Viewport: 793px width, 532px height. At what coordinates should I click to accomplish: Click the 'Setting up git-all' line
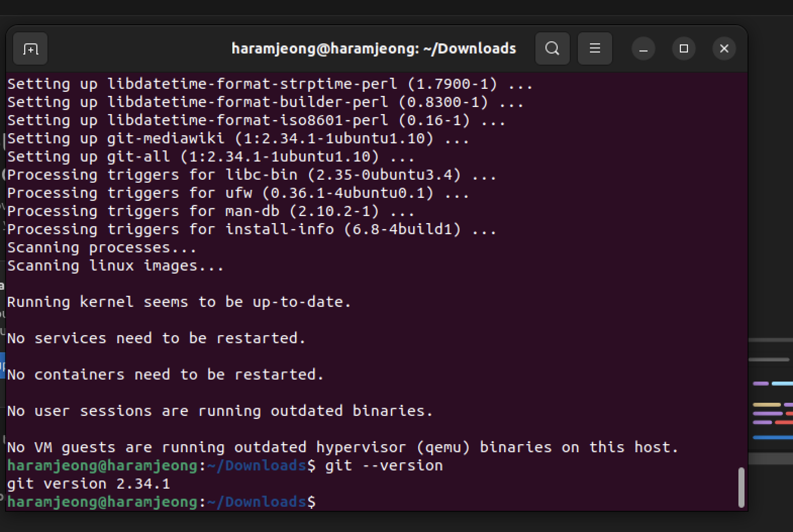[x=211, y=156]
